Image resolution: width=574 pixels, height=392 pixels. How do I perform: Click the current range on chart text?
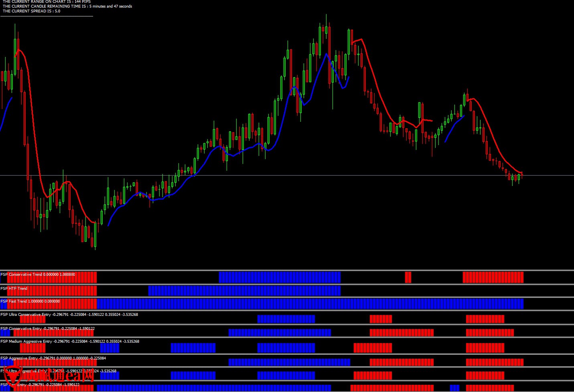tap(47, 2)
